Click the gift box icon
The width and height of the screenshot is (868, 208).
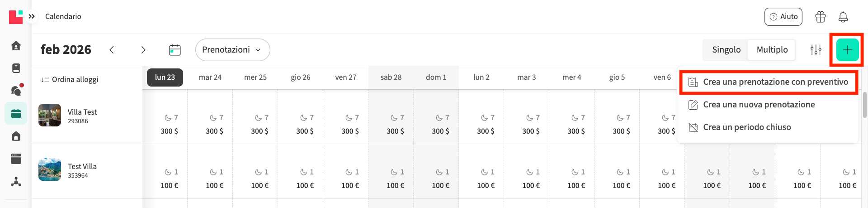820,17
